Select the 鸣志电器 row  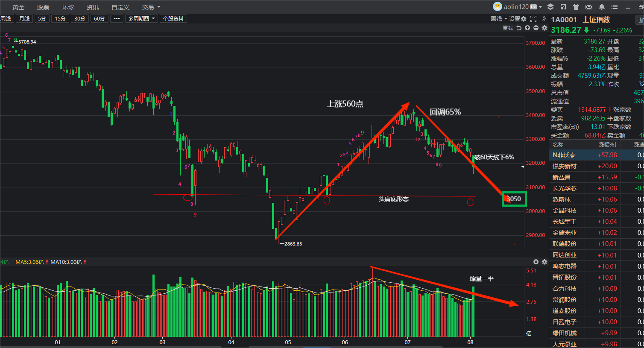pyautogui.click(x=597, y=266)
